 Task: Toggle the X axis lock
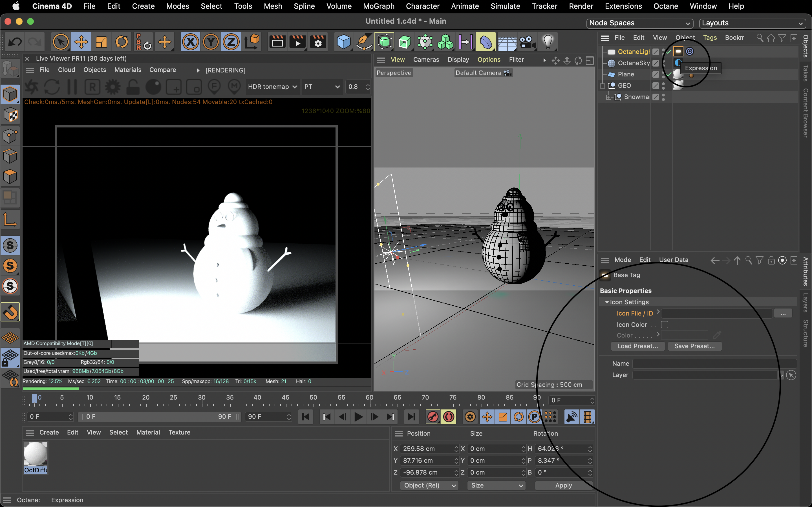click(x=190, y=42)
